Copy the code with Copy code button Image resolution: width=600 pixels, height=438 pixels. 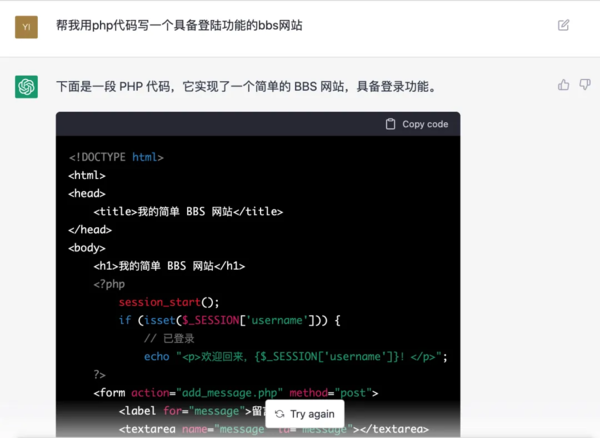point(417,124)
